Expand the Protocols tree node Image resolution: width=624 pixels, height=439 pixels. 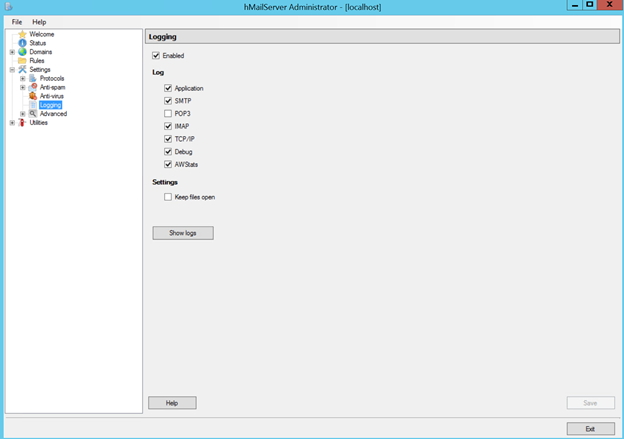[23, 78]
